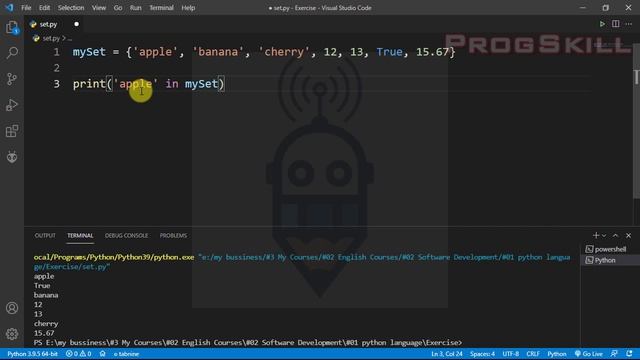640x360 pixels.
Task: Open Source Control view
Action: tap(12, 79)
